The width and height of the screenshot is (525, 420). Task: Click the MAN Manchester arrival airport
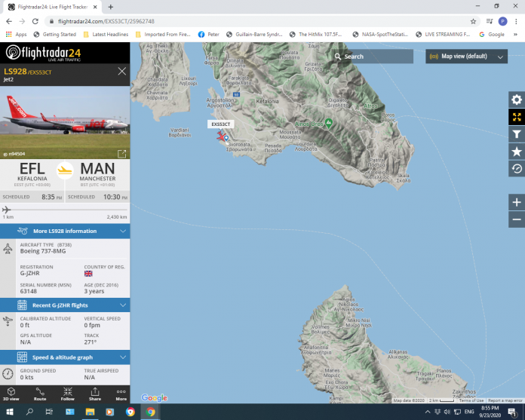click(97, 174)
